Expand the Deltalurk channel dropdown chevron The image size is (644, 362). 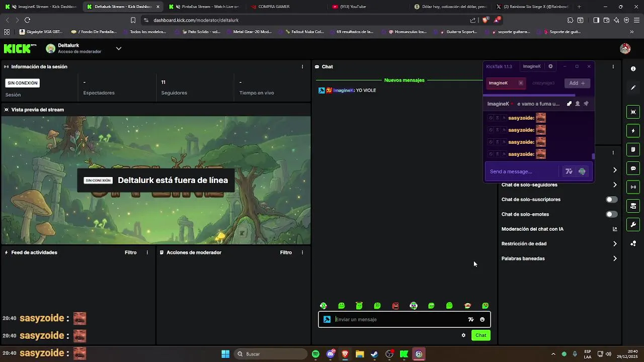(x=119, y=48)
